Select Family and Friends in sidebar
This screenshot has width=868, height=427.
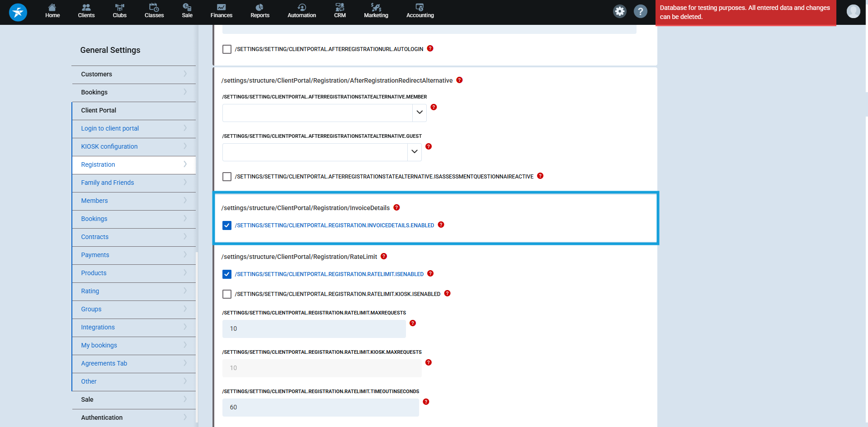(108, 183)
